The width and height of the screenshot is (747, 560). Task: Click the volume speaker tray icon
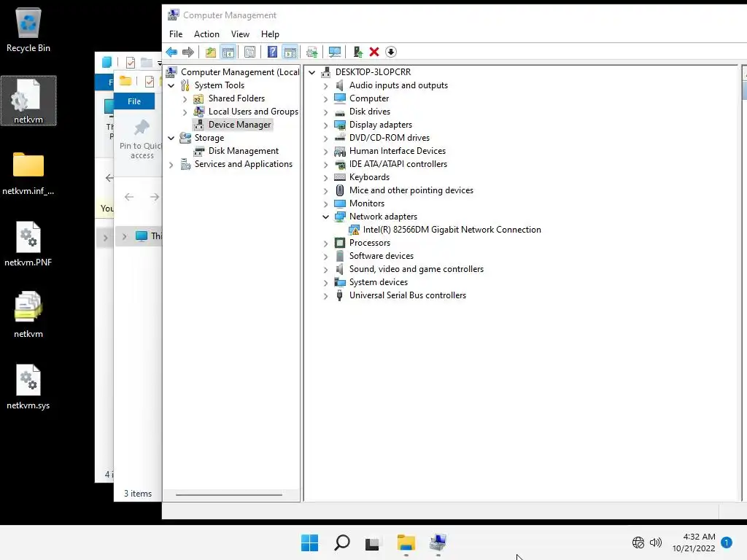coord(656,542)
